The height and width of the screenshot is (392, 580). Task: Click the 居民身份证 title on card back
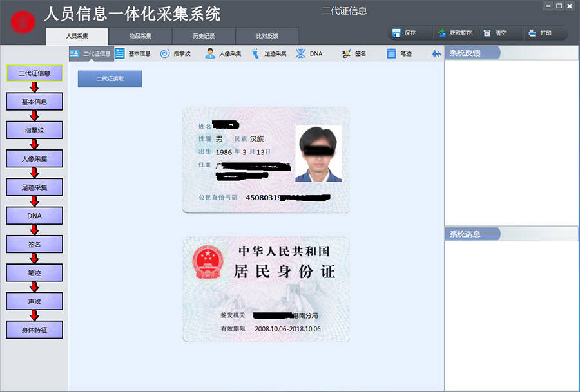(284, 272)
